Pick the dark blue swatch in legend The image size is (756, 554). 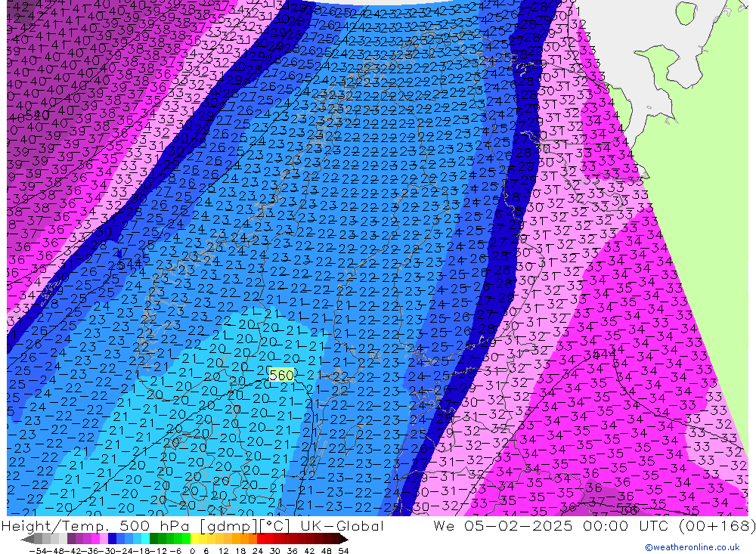[113, 539]
